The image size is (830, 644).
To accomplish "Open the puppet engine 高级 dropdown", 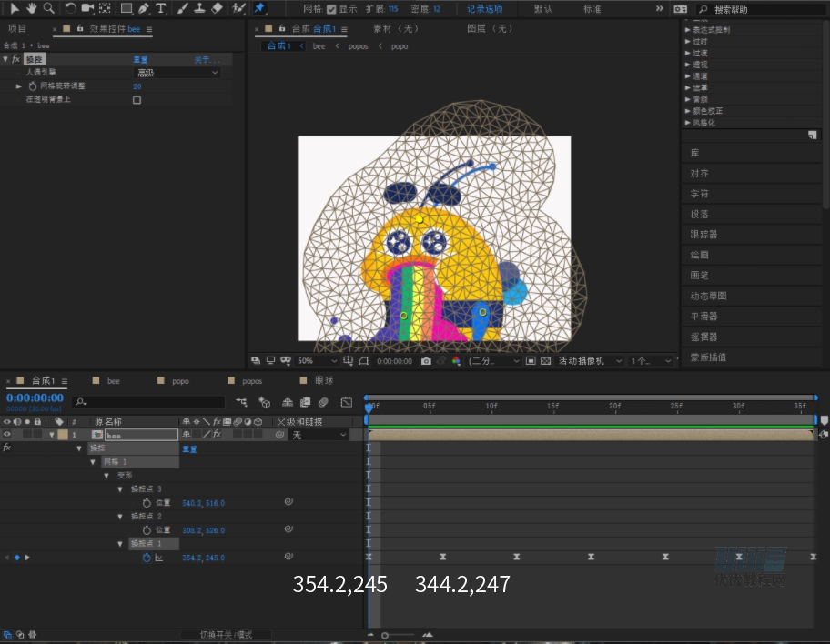I will click(177, 73).
